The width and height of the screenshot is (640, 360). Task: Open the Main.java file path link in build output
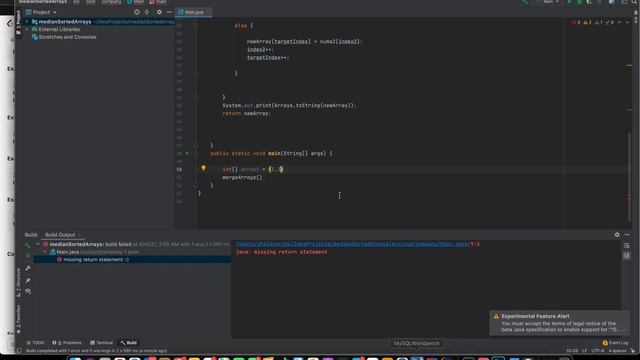coord(352,244)
